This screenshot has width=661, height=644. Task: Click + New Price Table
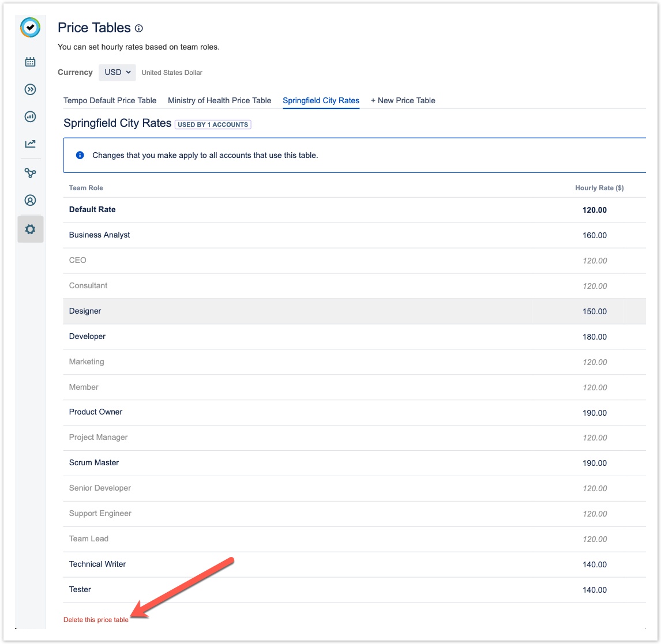click(403, 100)
